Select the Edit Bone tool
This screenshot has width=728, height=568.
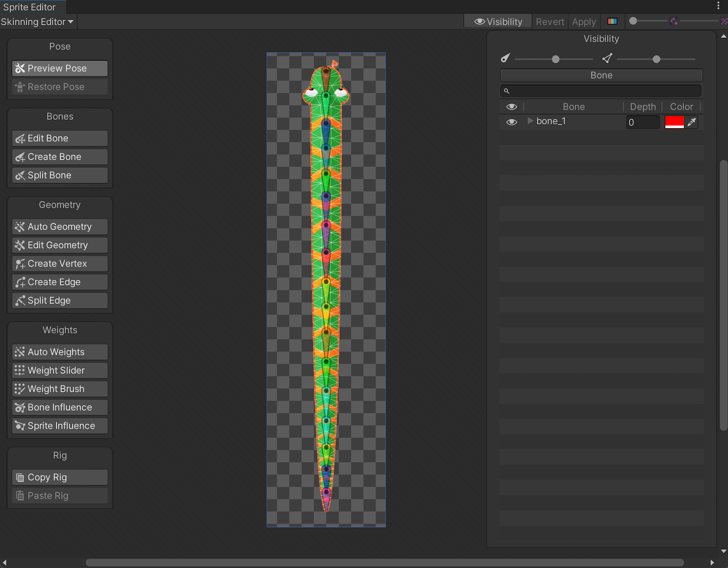(60, 139)
